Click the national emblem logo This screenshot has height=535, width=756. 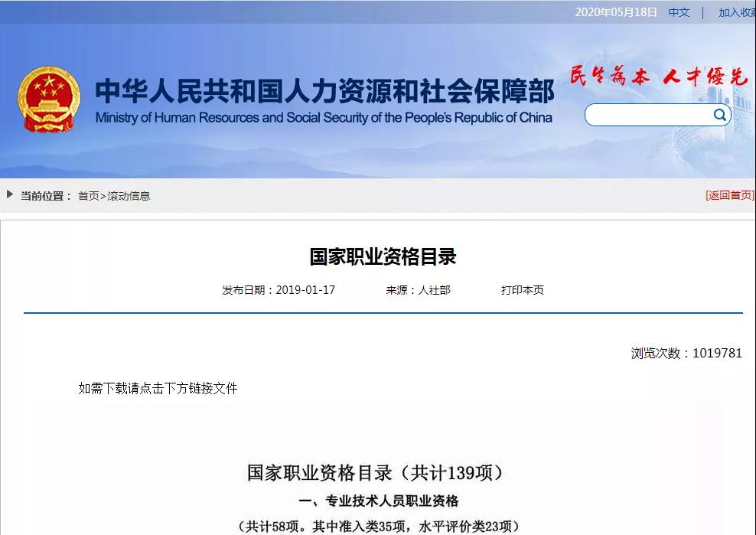click(x=48, y=99)
